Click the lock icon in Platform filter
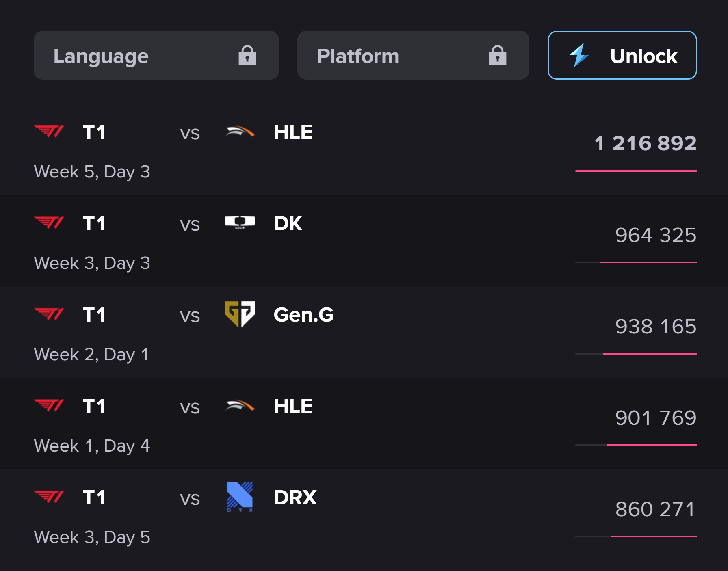 pyautogui.click(x=498, y=56)
